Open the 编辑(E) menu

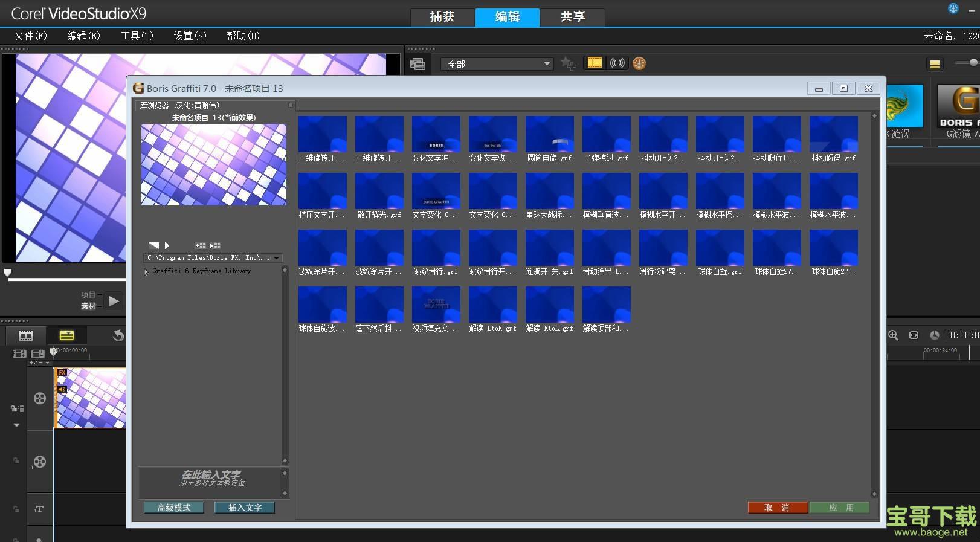click(x=83, y=36)
